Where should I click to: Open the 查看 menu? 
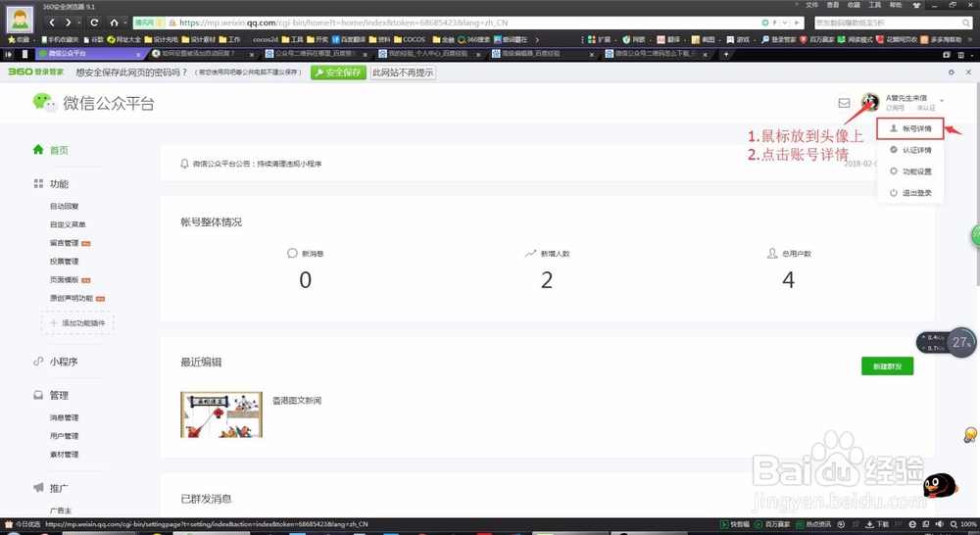[x=832, y=5]
